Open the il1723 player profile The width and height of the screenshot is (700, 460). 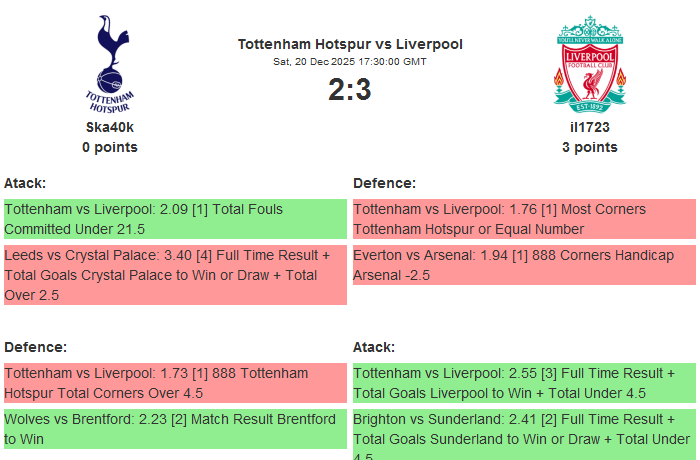click(x=590, y=127)
